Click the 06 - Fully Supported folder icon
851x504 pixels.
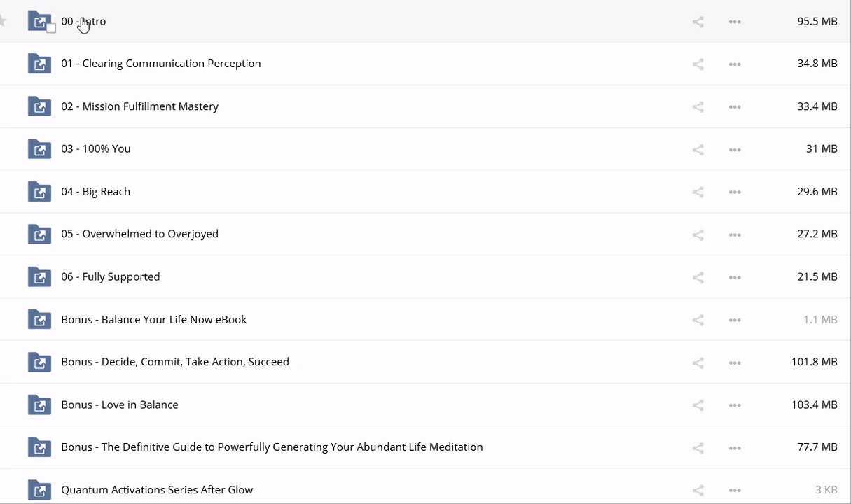(x=39, y=276)
